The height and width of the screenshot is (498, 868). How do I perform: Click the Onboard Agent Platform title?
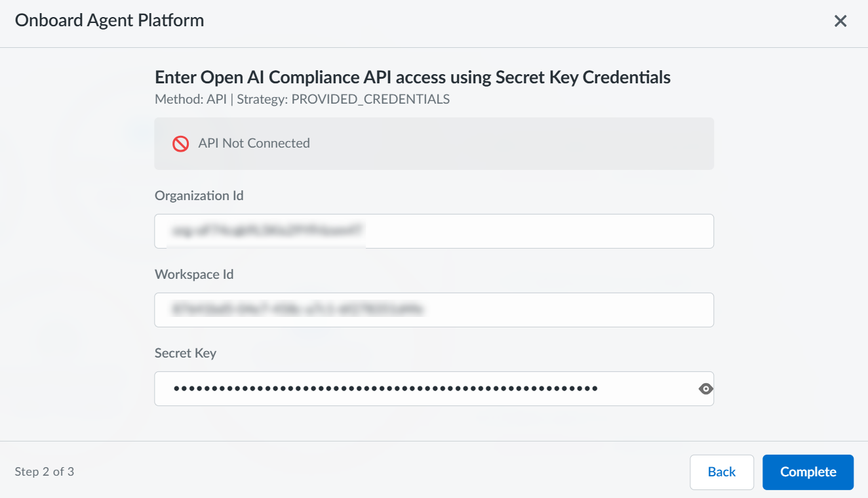pyautogui.click(x=109, y=20)
